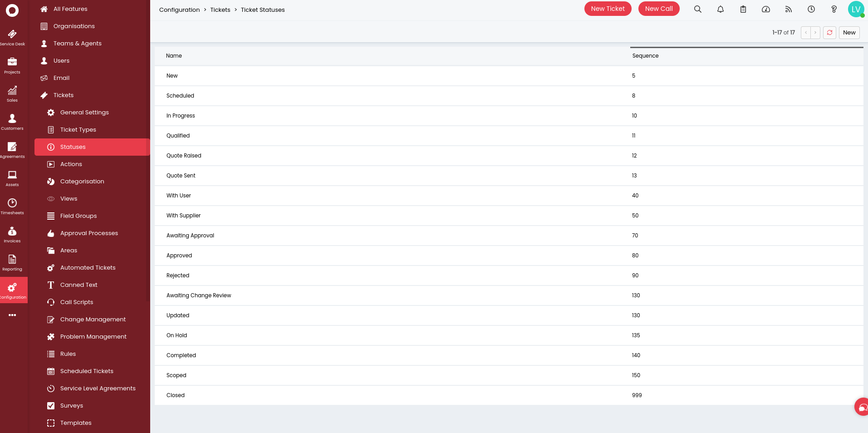Click the New Ticket button
The image size is (868, 433).
point(608,9)
